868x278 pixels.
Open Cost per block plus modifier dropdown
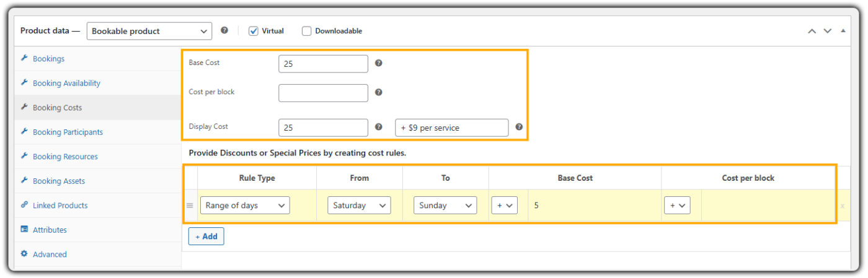tap(677, 206)
